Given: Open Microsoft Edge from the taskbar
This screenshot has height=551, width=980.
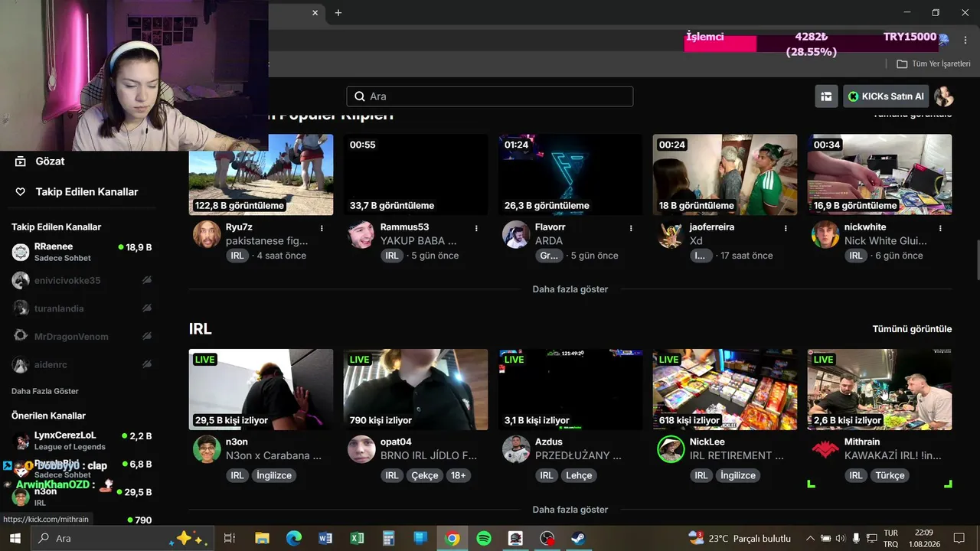Looking at the screenshot, I should [294, 539].
